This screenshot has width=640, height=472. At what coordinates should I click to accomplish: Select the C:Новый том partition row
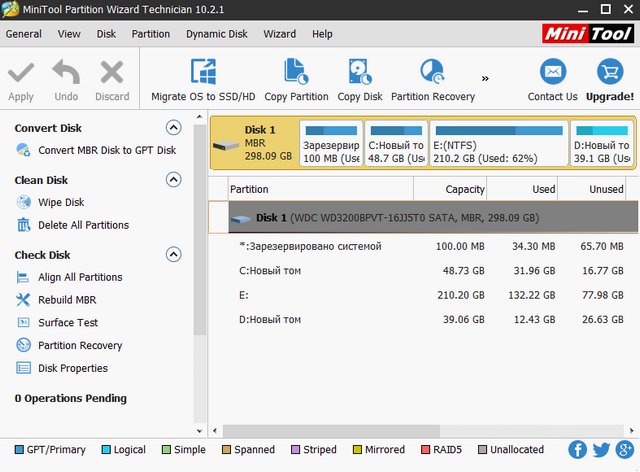point(270,271)
